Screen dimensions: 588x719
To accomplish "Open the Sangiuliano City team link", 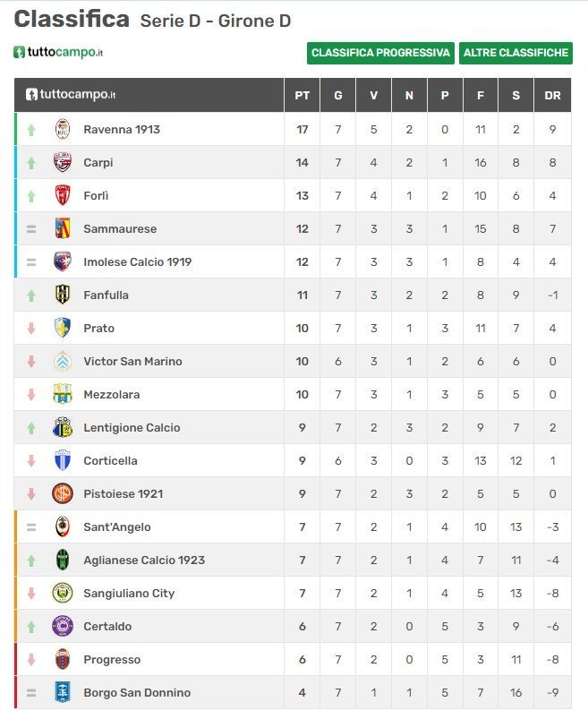I will click(129, 594).
